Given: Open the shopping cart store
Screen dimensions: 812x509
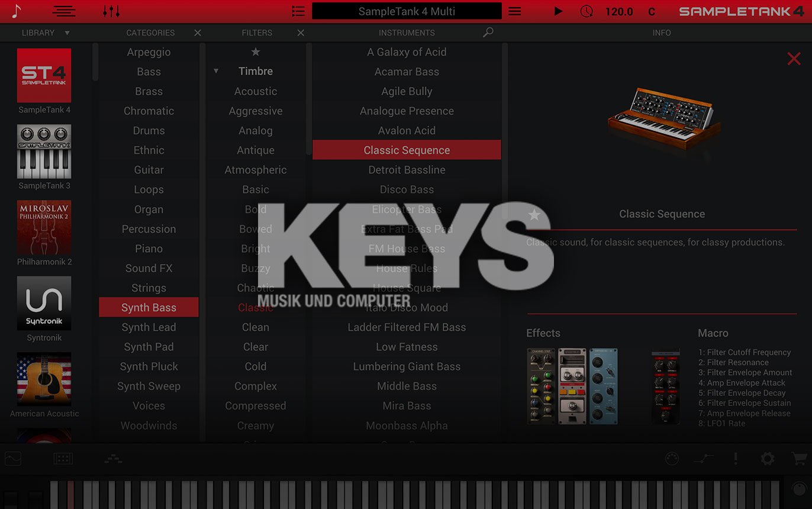Looking at the screenshot, I should click(799, 459).
